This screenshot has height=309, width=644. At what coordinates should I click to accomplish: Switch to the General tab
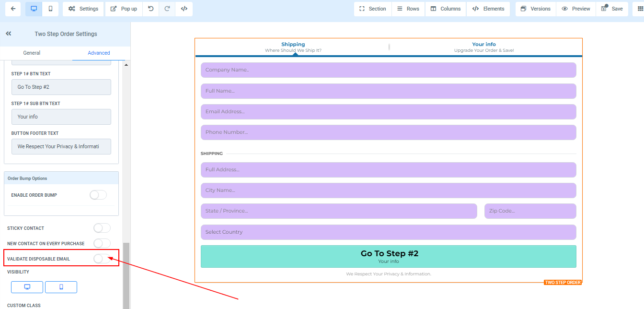point(32,53)
